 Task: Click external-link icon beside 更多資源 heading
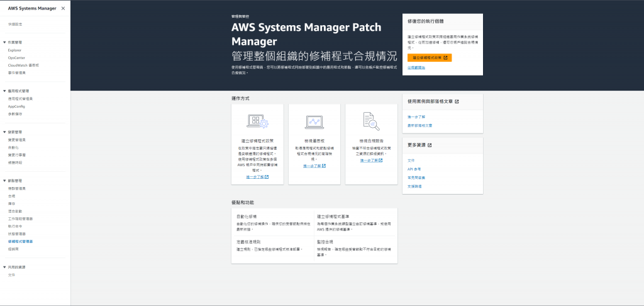tap(430, 145)
